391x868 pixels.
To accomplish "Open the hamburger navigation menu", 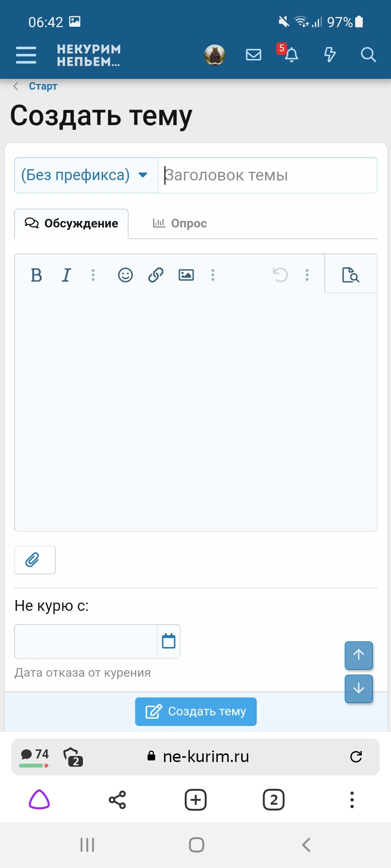I will 26,55.
